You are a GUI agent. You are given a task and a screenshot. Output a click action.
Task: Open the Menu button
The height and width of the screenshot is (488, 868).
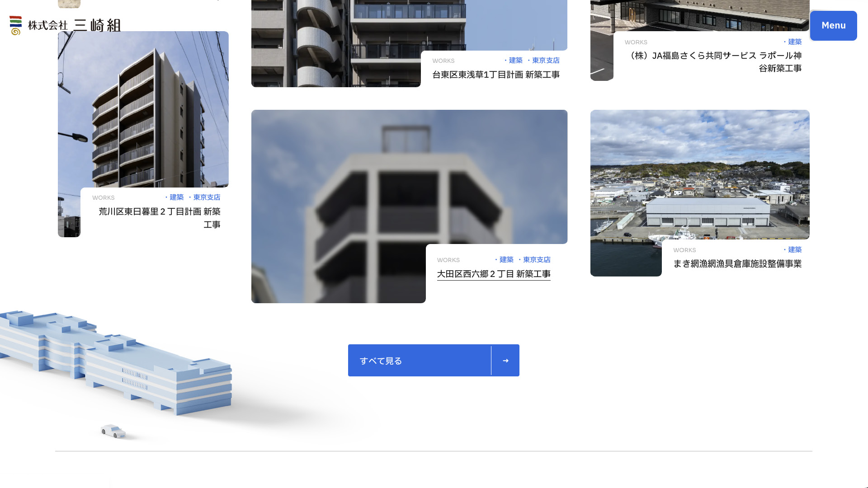tap(833, 26)
